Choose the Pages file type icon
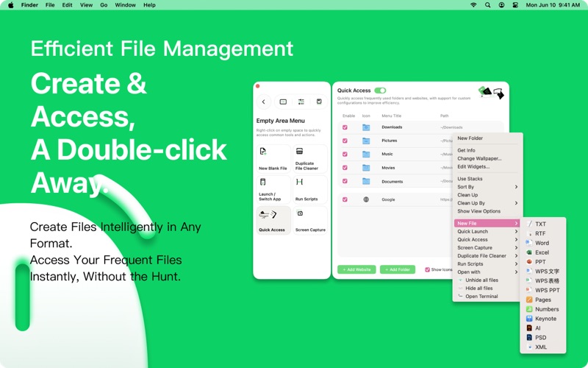 click(529, 300)
